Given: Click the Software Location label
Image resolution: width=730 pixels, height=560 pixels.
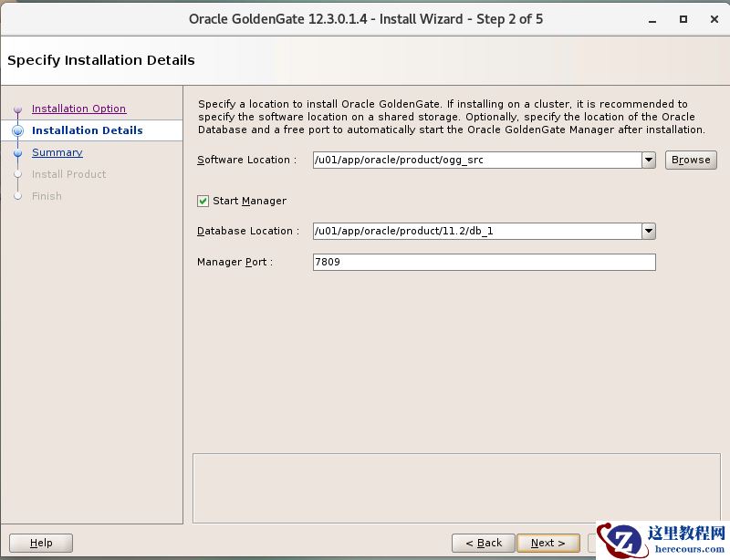Looking at the screenshot, I should click(246, 160).
